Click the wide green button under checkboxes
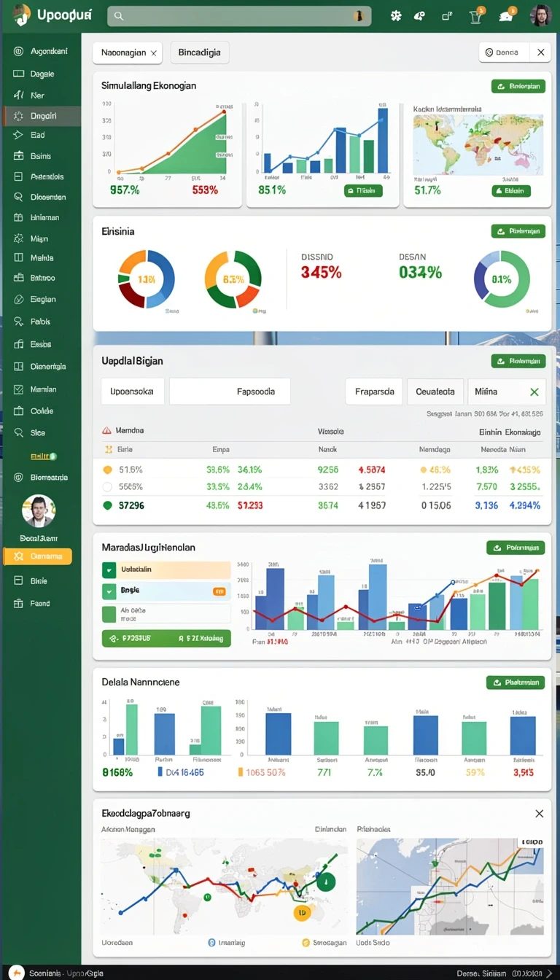The image size is (560, 980). coord(166,638)
